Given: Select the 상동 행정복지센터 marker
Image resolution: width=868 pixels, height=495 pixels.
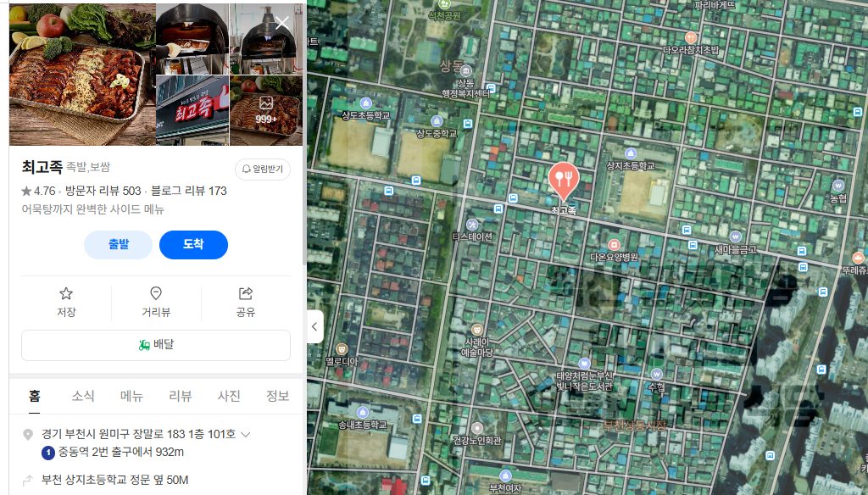Looking at the screenshot, I should click(465, 71).
